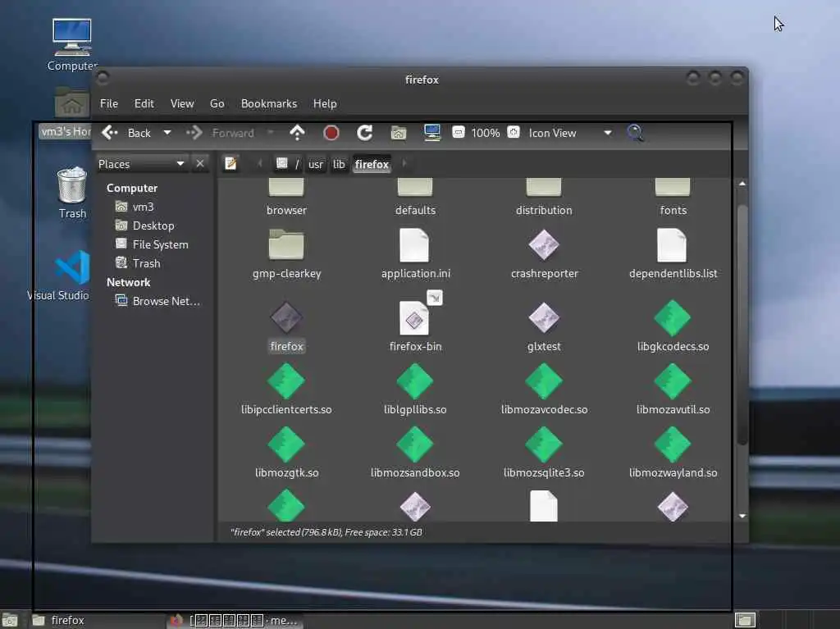Select libmozsqlite3.so library
The image size is (840, 629).
[544, 453]
